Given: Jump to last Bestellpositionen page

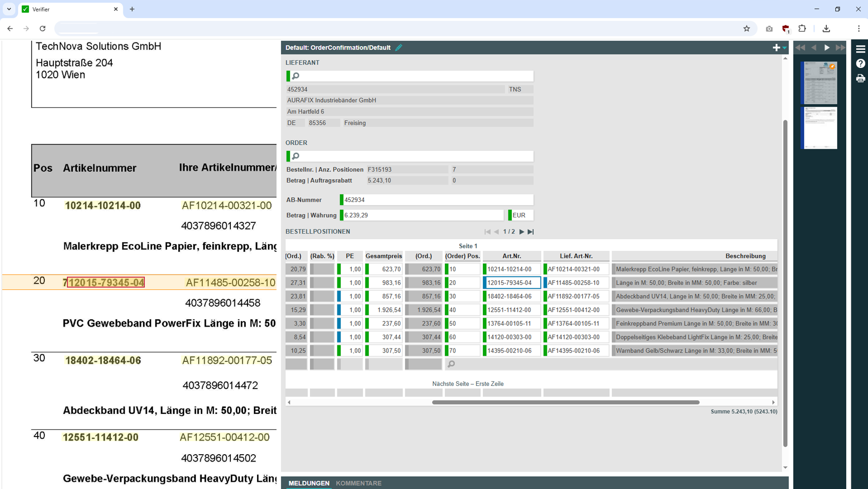Looking at the screenshot, I should [531, 232].
